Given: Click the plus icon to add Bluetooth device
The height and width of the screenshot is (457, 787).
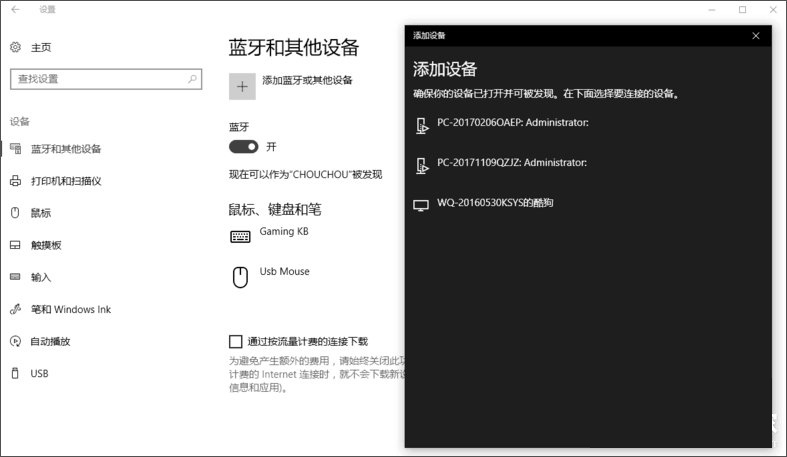Looking at the screenshot, I should pyautogui.click(x=242, y=86).
